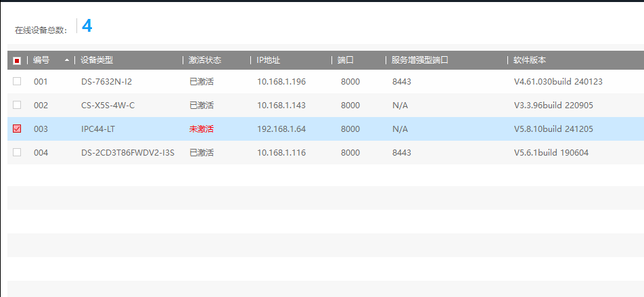Viewport: 644px width, 297px height.
Task: Click port 8000 of device 004
Action: tap(350, 153)
